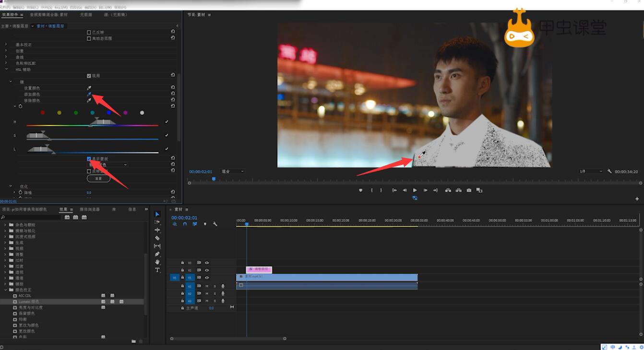Filter effects by accelerated effects icon
644x350 pixels.
tap(67, 217)
